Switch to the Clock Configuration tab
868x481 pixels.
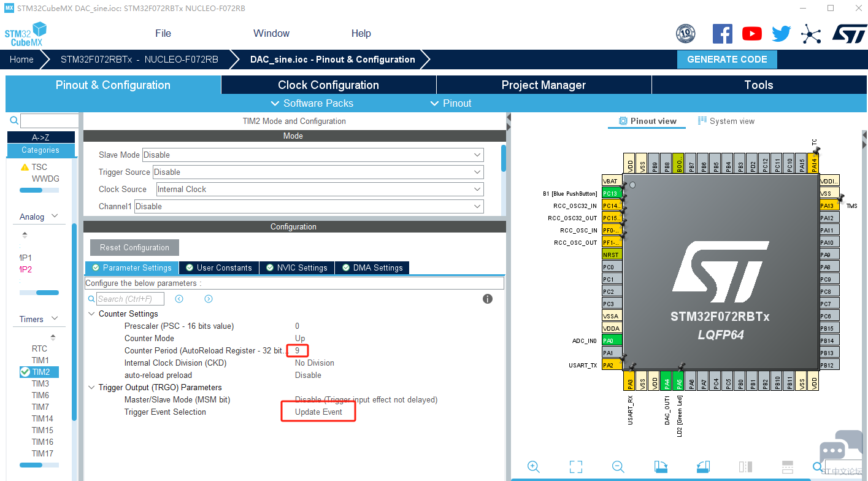[x=328, y=85]
